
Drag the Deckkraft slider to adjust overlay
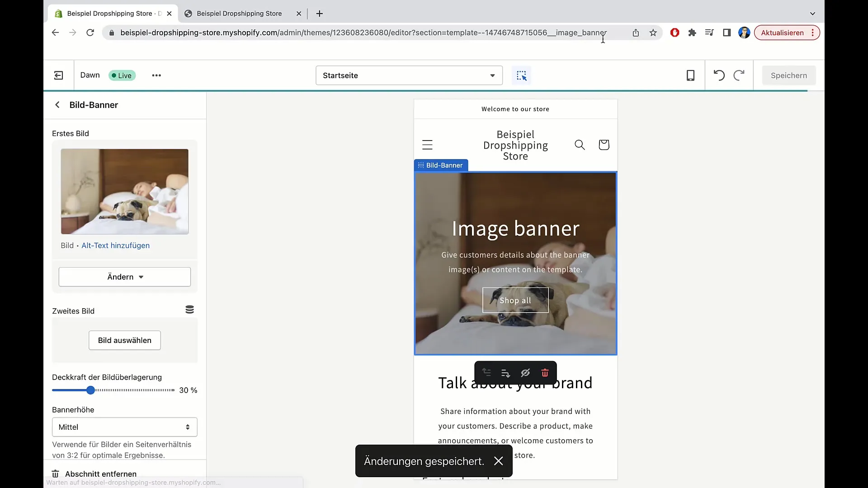[x=90, y=389]
